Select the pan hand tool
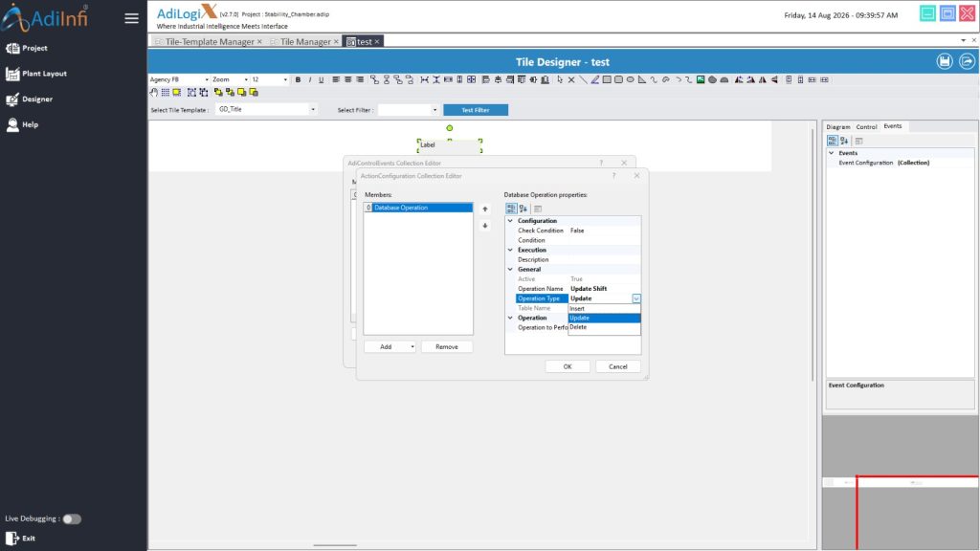 154,93
